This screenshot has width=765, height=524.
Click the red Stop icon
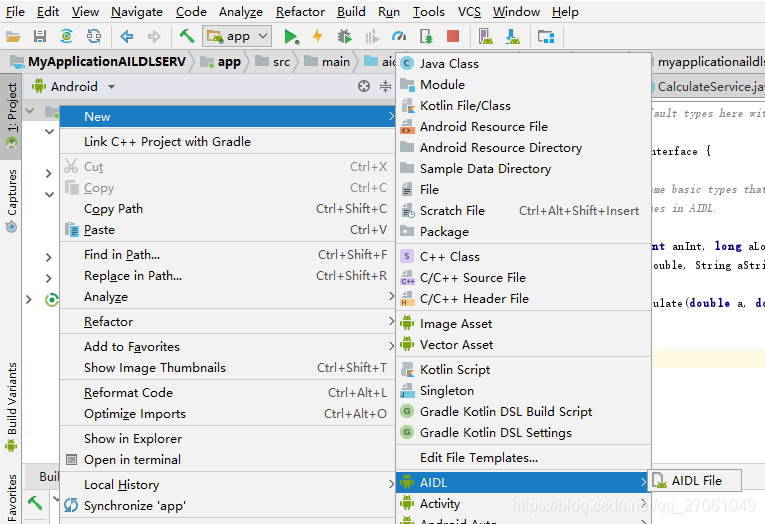pos(453,36)
